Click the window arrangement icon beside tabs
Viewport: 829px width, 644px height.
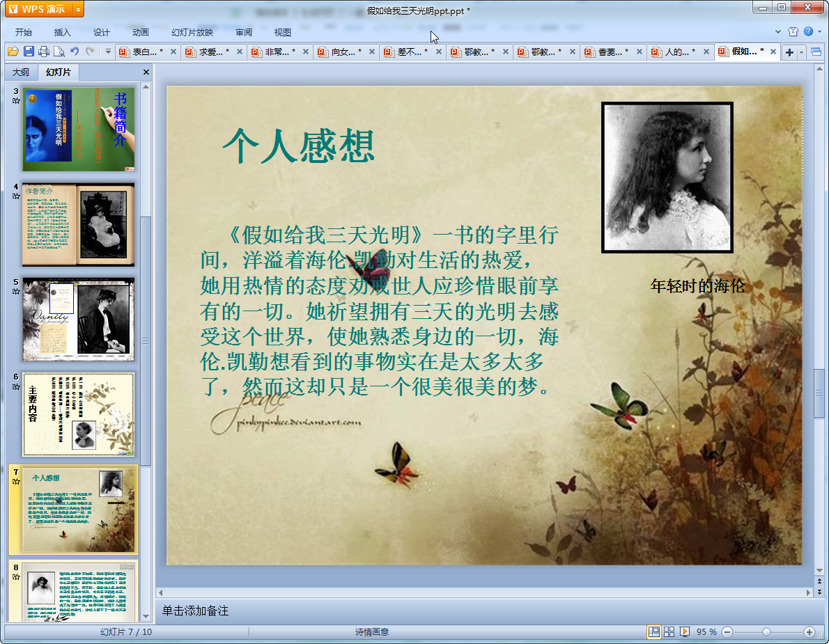coord(816,52)
